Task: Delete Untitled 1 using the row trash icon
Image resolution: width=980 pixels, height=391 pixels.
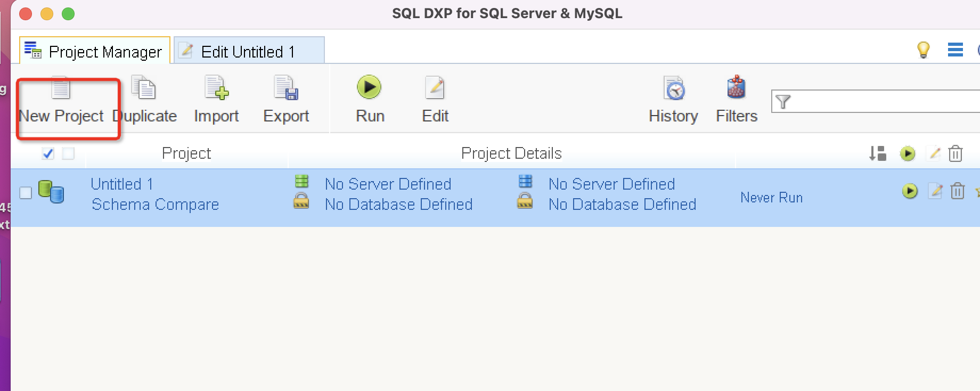Action: tap(958, 191)
